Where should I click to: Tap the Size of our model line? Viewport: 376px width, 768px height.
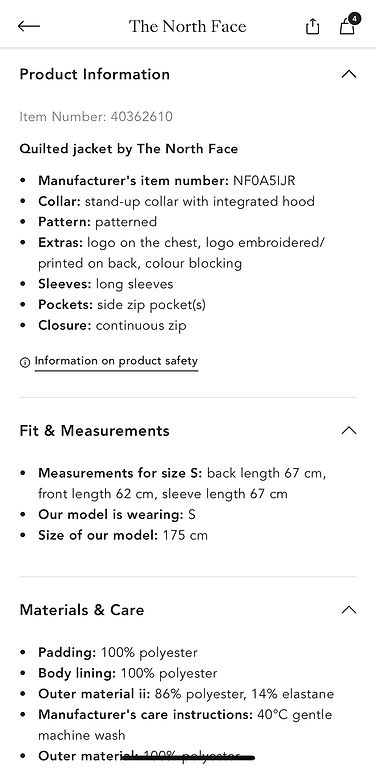(123, 535)
